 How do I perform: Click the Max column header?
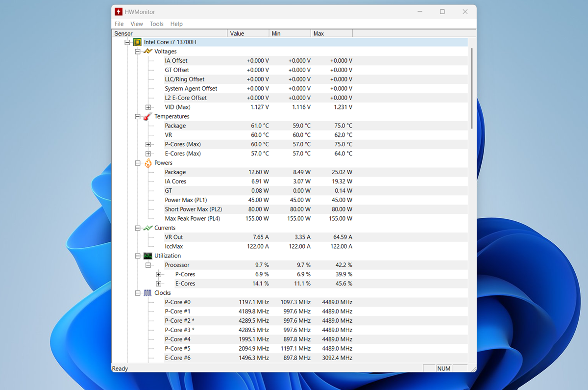pyautogui.click(x=332, y=33)
